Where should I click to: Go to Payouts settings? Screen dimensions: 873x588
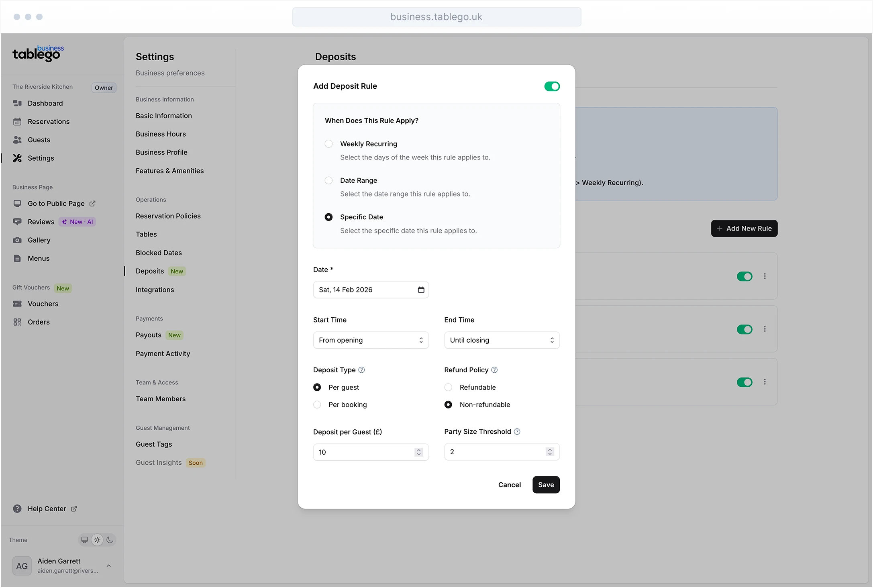click(148, 335)
